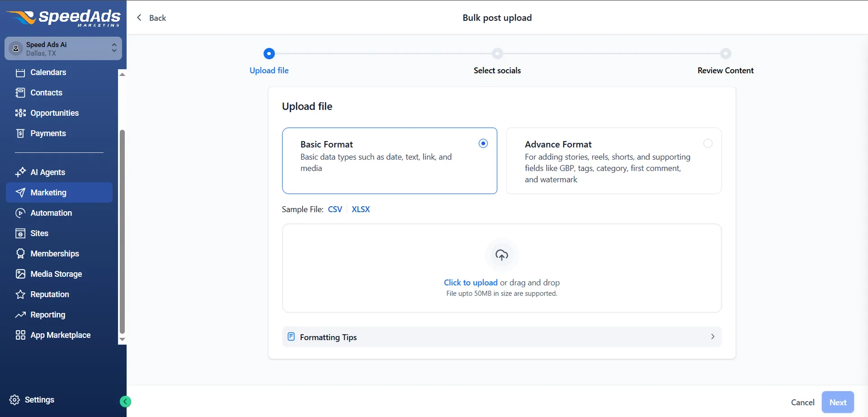Expand the Formatting Tips chevron
868x417 pixels.
(x=712, y=336)
